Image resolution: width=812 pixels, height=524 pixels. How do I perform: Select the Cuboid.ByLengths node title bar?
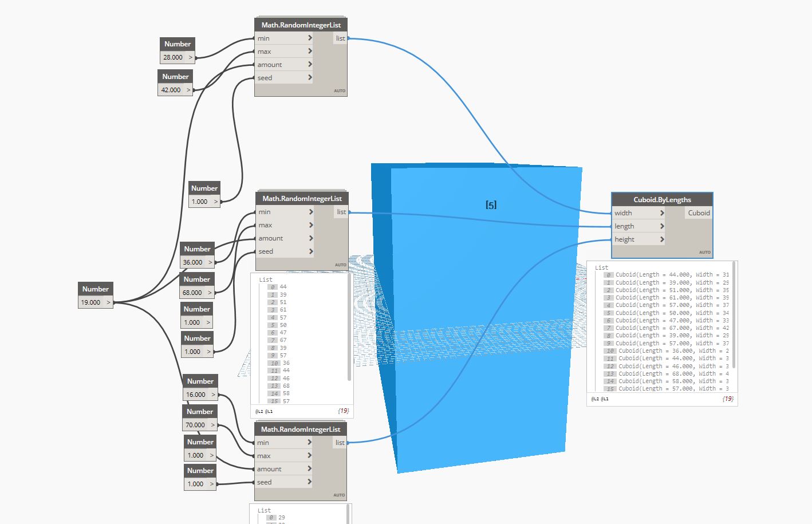tap(662, 200)
